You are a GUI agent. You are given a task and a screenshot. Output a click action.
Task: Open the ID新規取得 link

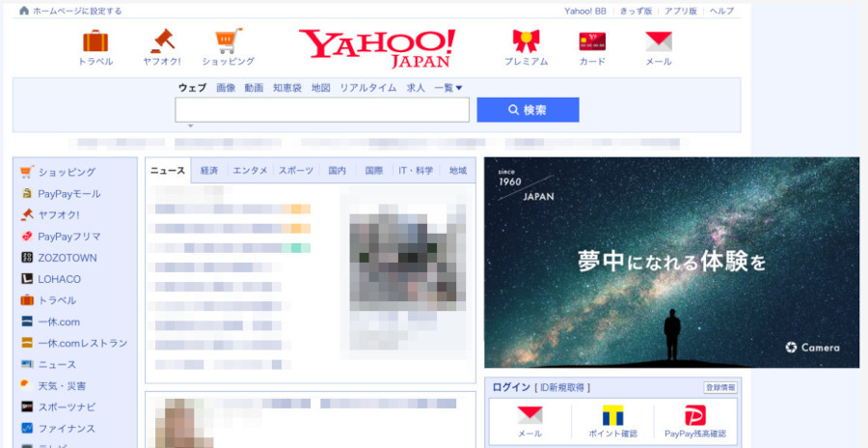563,387
